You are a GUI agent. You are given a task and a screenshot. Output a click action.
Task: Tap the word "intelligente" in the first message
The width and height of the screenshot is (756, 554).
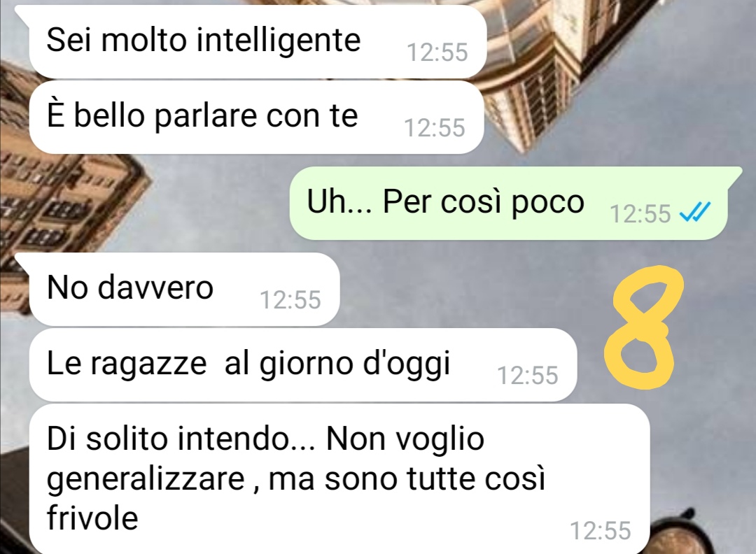click(x=279, y=41)
